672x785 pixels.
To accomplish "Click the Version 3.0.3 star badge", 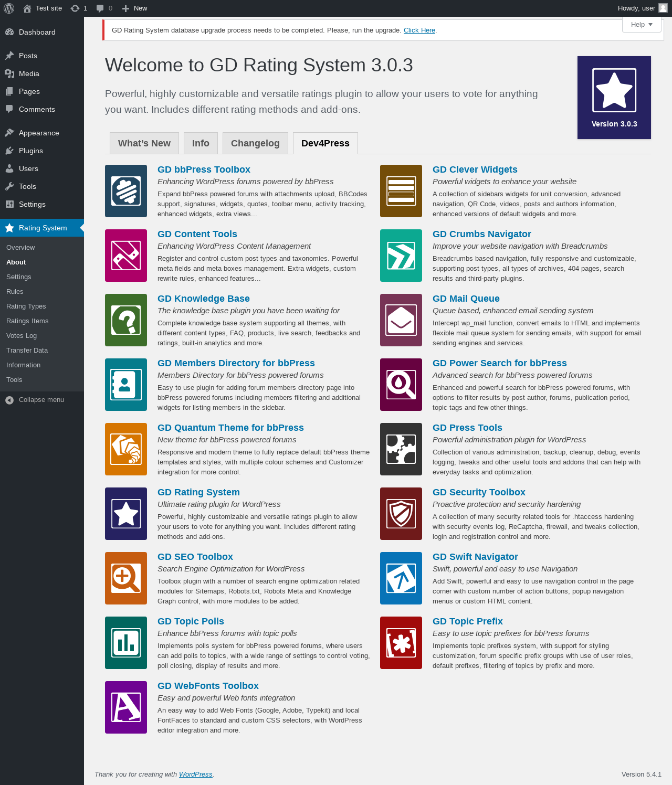I will click(x=614, y=98).
